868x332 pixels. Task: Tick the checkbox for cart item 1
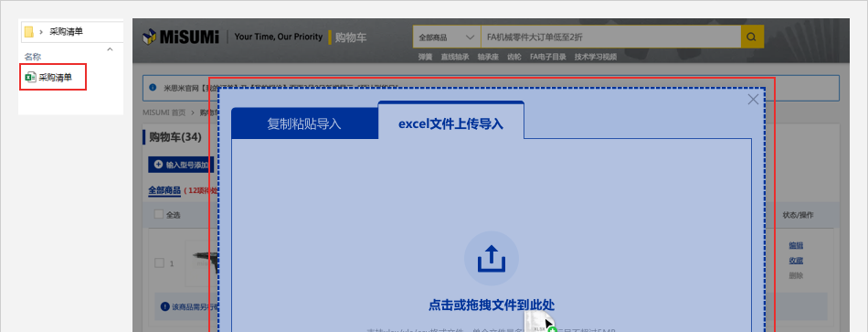pyautogui.click(x=159, y=263)
